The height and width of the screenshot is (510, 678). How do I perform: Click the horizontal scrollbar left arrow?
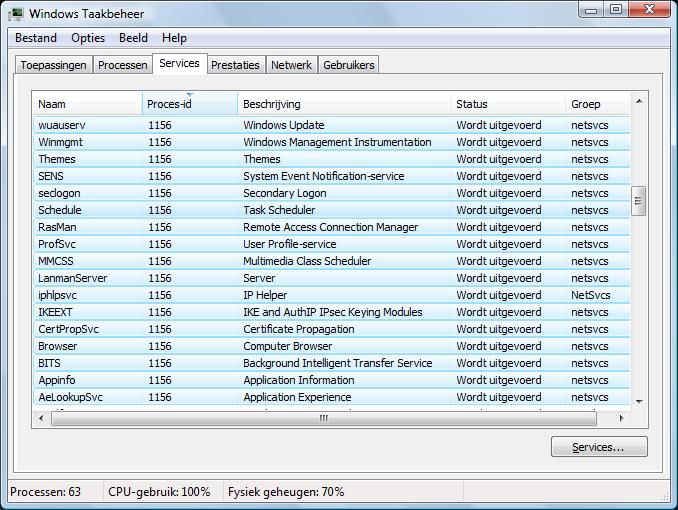click(41, 418)
